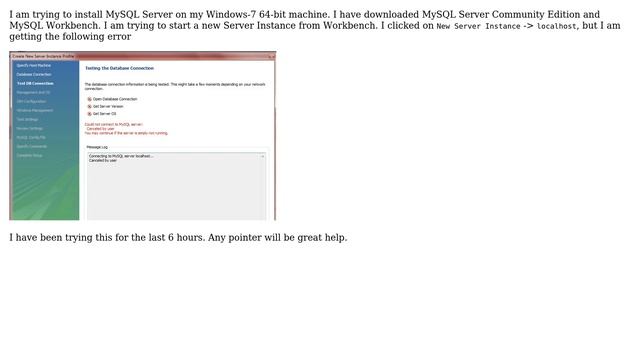Screen dimensions: 640x360
Task: Click failed icon beside Get Server Version
Action: (x=89, y=107)
